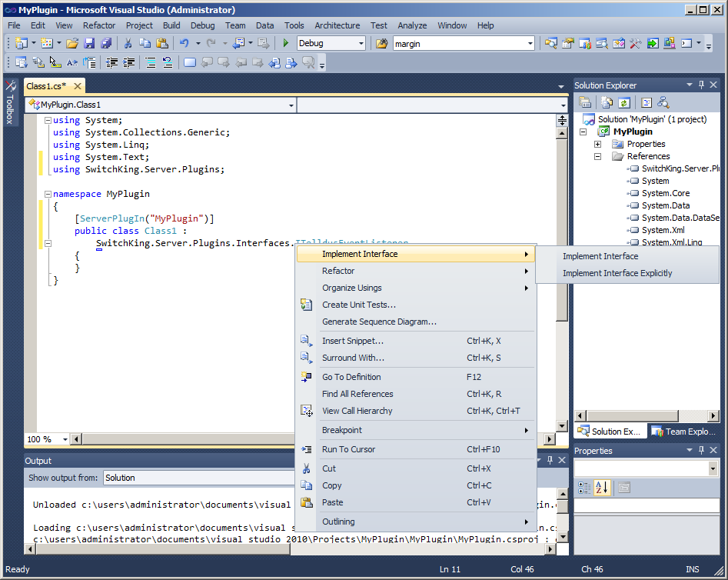Click the Increase Indent icon
Screen dimensions: 728x580
coord(128,62)
